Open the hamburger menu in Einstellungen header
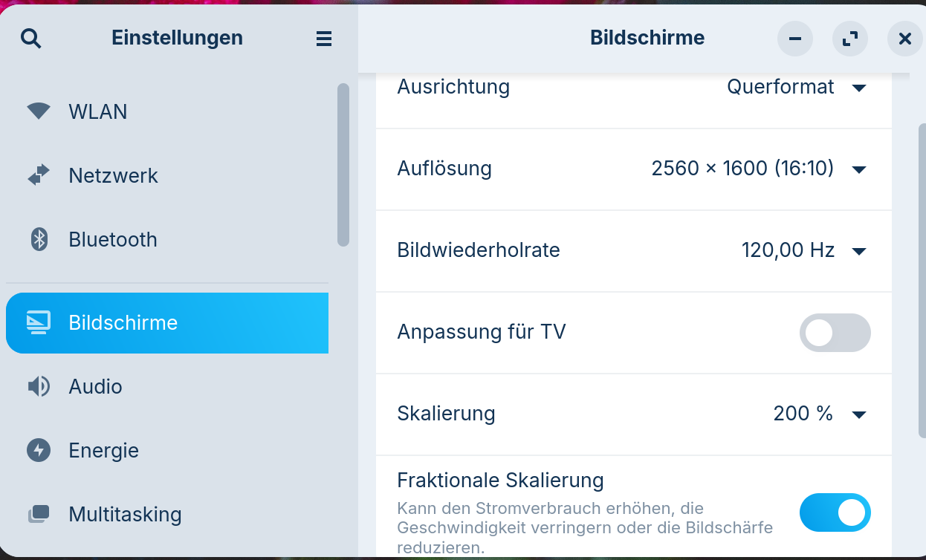Viewport: 926px width, 560px height. pos(324,39)
